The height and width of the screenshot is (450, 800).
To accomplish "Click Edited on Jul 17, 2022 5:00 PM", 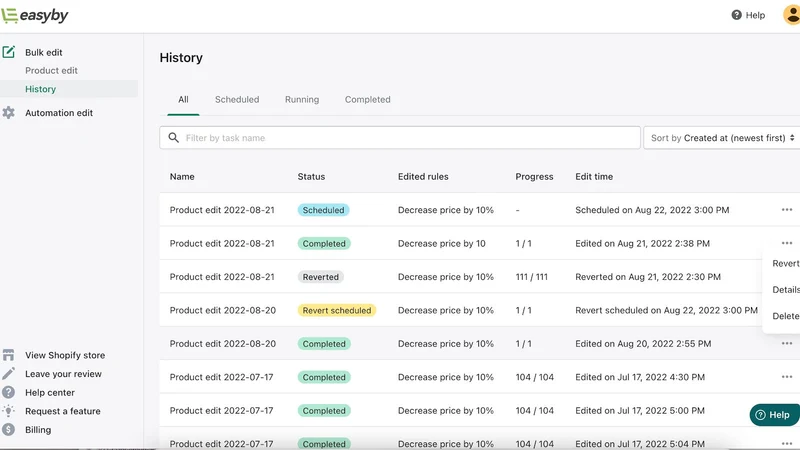I will [640, 411].
